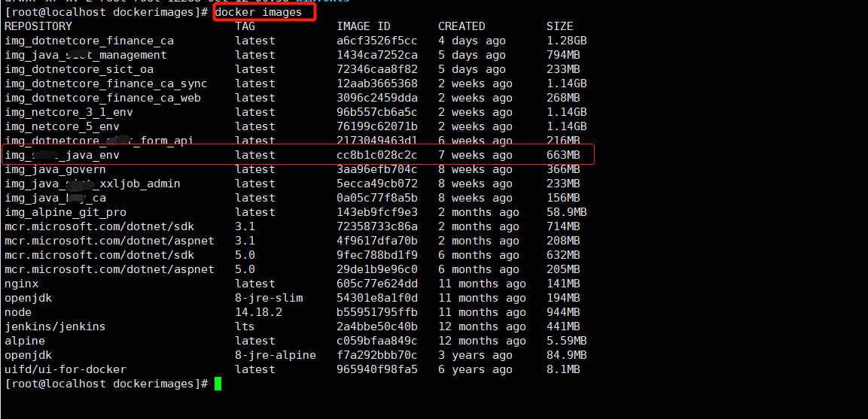Click the SIZE column header
868x419 pixels.
(x=559, y=26)
